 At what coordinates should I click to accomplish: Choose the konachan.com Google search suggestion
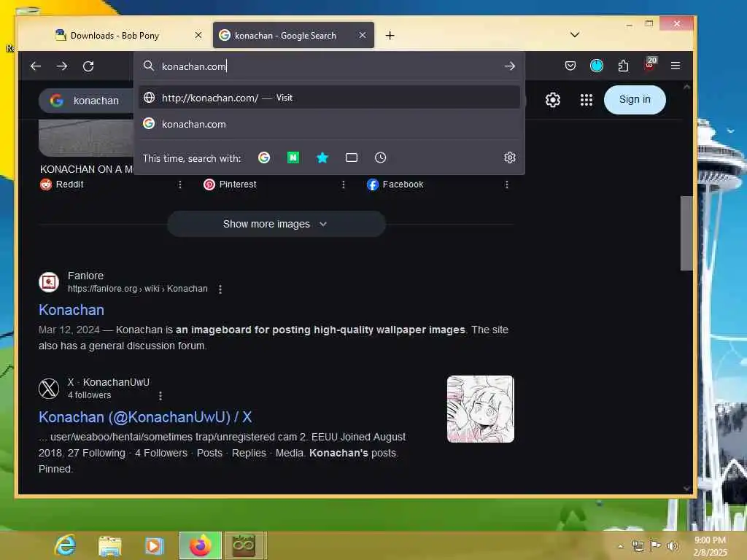click(x=329, y=124)
